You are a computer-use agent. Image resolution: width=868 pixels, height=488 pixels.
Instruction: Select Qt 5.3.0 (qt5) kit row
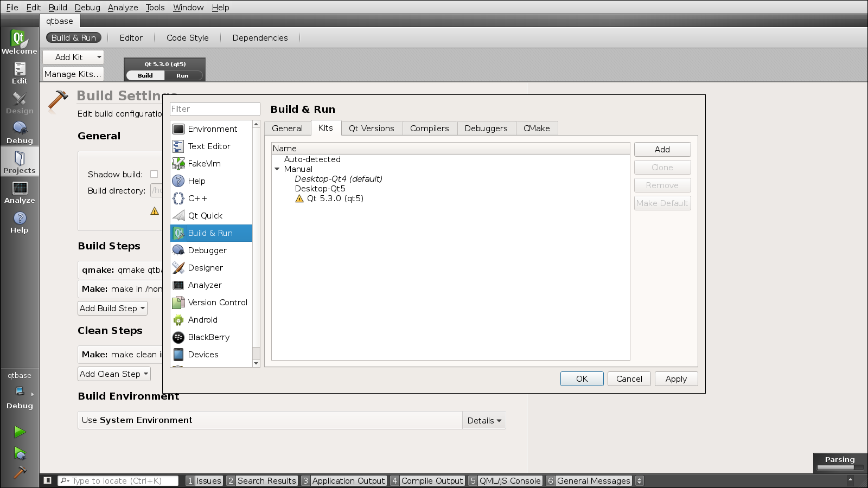coord(329,198)
